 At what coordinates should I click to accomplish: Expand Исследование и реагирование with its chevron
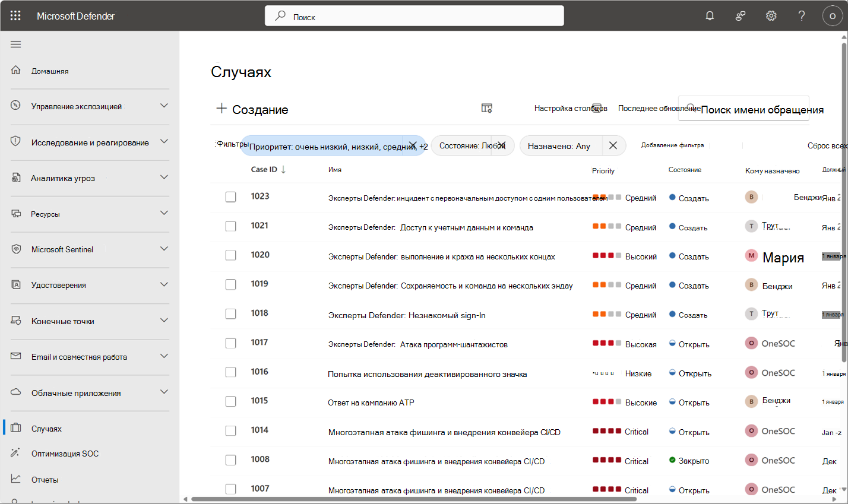coord(164,141)
